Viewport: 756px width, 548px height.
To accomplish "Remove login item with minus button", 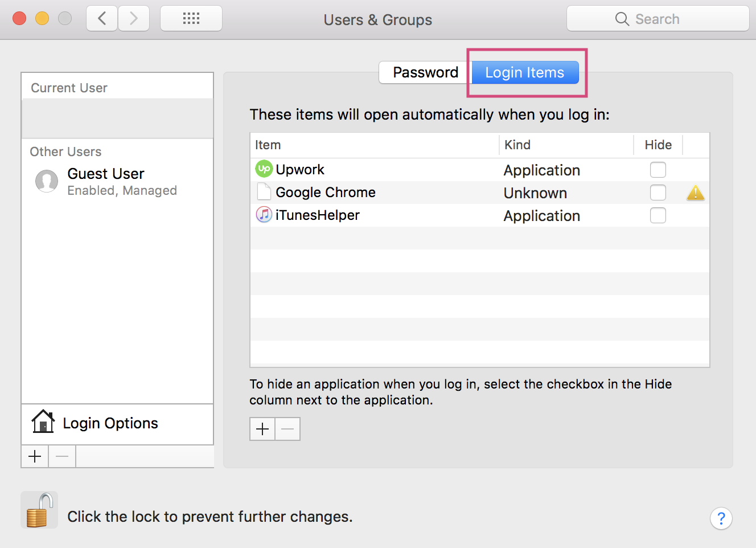I will pyautogui.click(x=287, y=429).
